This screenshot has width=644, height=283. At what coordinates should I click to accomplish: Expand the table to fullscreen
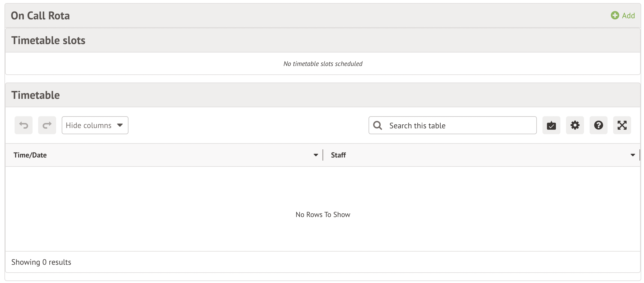point(622,125)
